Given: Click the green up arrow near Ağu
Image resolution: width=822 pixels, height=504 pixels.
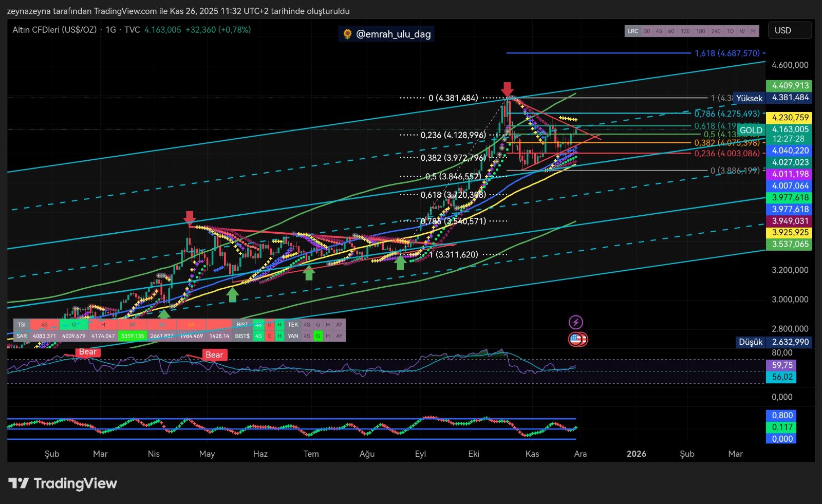Looking at the screenshot, I should pos(400,263).
